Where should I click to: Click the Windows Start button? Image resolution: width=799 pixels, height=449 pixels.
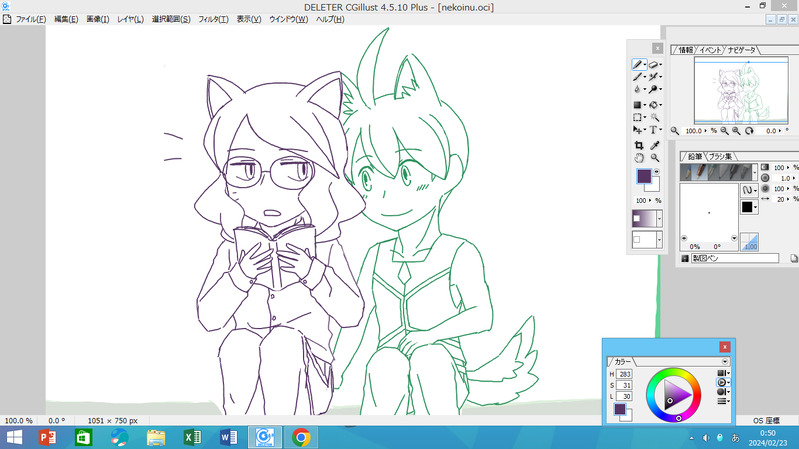click(x=14, y=437)
